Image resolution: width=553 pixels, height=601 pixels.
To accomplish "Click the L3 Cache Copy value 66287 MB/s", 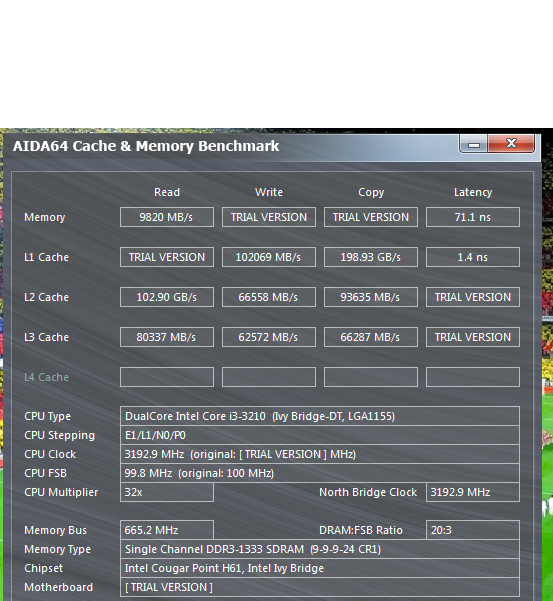I will point(371,337).
